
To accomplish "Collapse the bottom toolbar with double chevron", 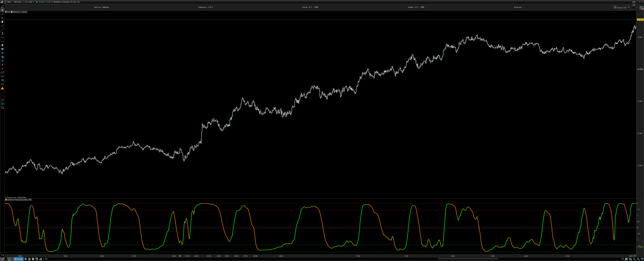I will point(43,259).
